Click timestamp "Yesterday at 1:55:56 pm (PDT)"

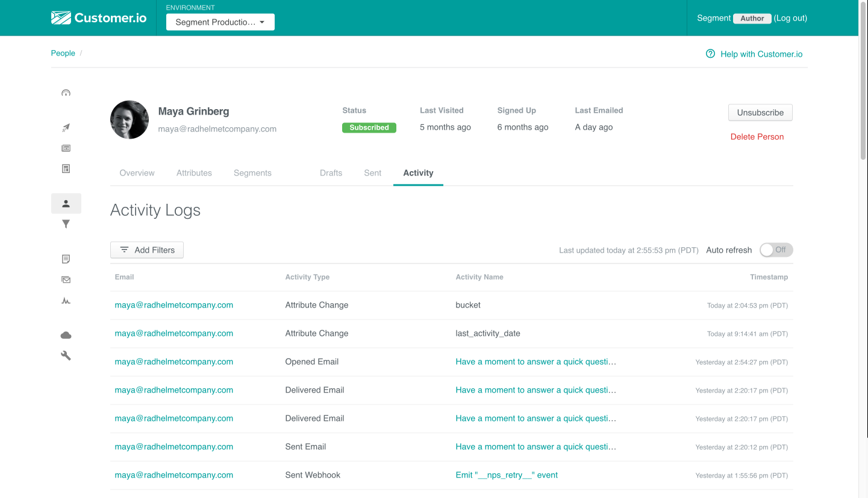742,476
